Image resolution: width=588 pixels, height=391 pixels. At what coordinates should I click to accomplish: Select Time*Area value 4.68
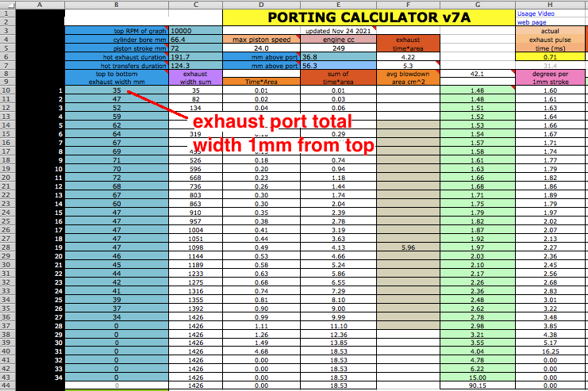pos(261,351)
